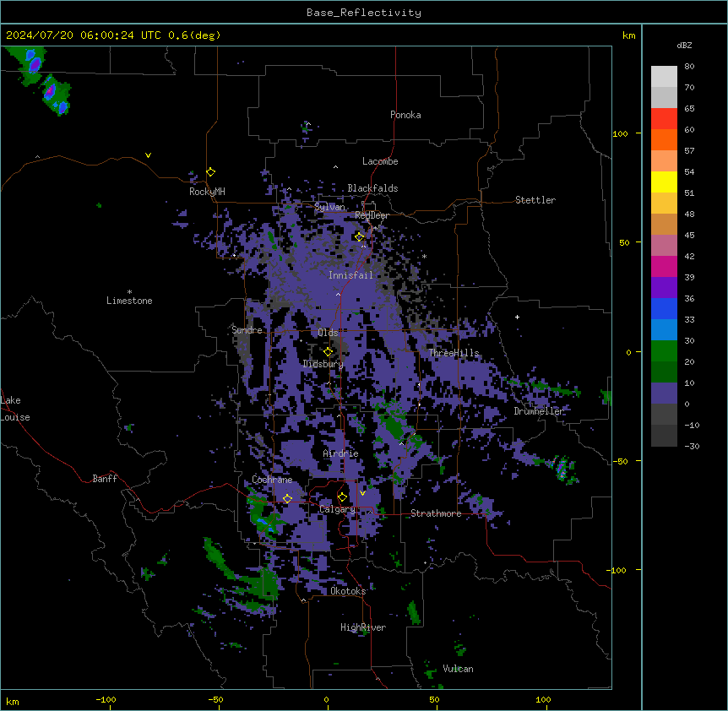Click the Ponoka city label
Screen dimensions: 728x711
pos(405,115)
